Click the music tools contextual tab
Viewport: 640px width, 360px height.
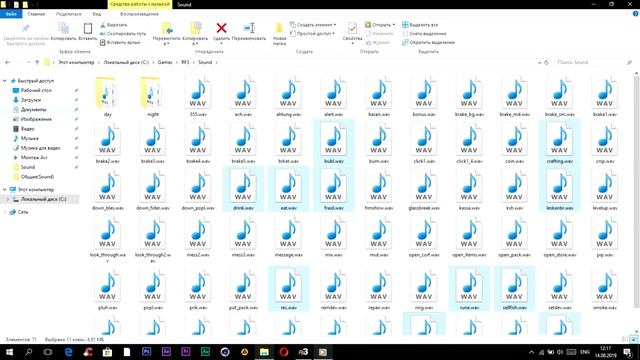140,4
